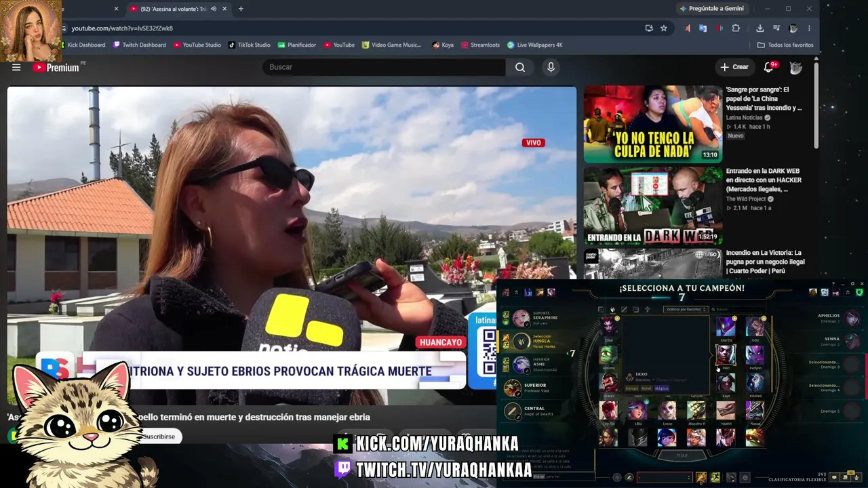Click the champion Buscar search box

tap(738, 310)
